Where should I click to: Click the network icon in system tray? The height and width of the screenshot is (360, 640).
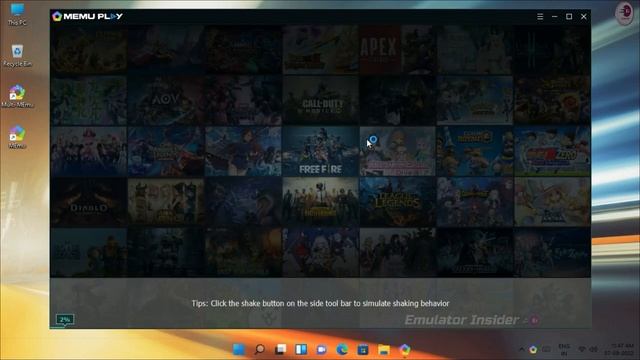pos(582,349)
